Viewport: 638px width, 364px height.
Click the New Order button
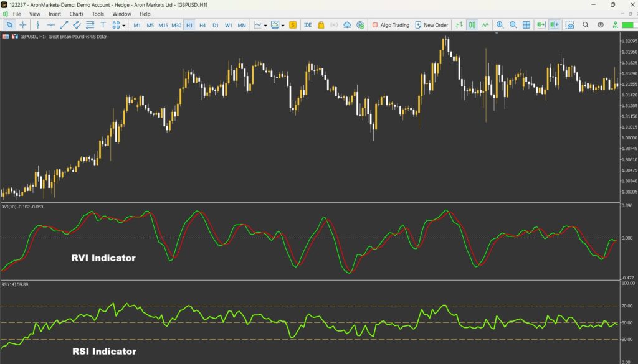click(x=431, y=25)
